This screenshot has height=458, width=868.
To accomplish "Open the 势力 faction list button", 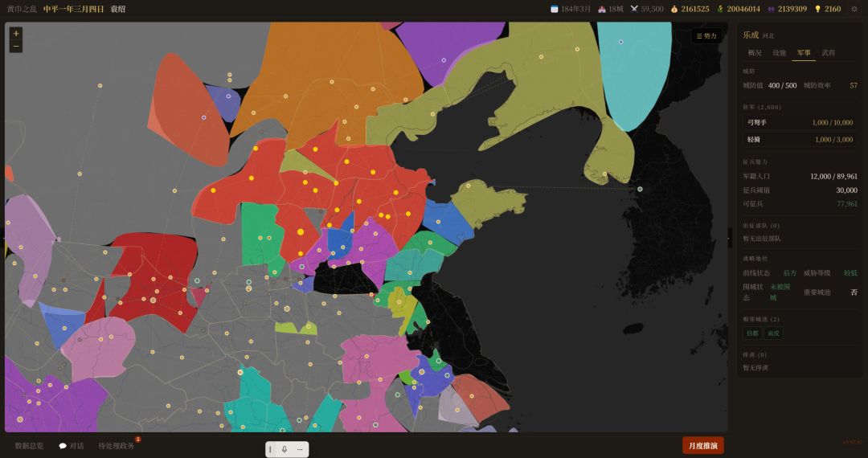I will [x=706, y=36].
